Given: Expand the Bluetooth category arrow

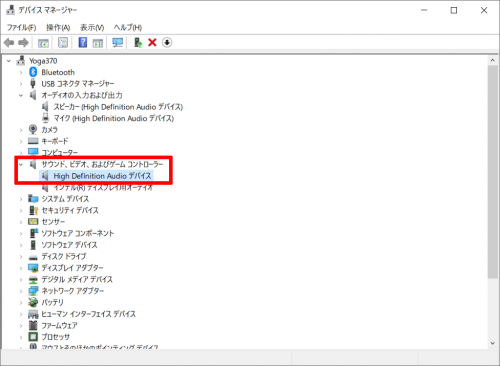Looking at the screenshot, I should click(x=21, y=72).
